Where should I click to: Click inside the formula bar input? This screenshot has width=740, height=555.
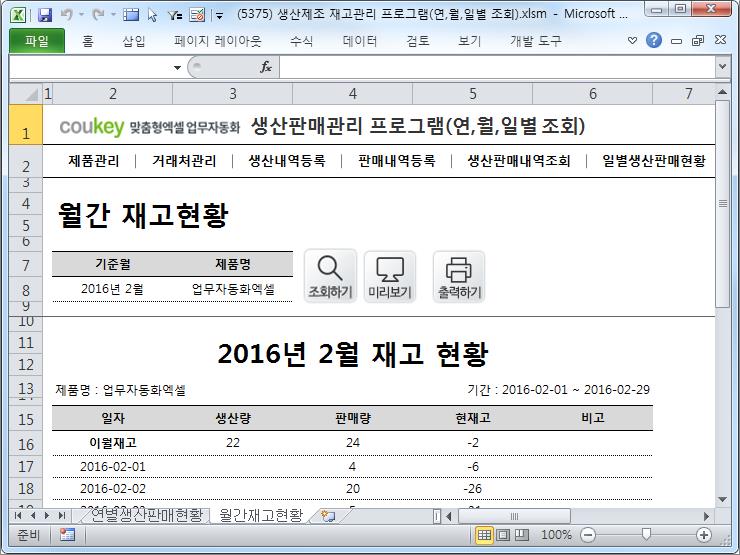[497, 67]
